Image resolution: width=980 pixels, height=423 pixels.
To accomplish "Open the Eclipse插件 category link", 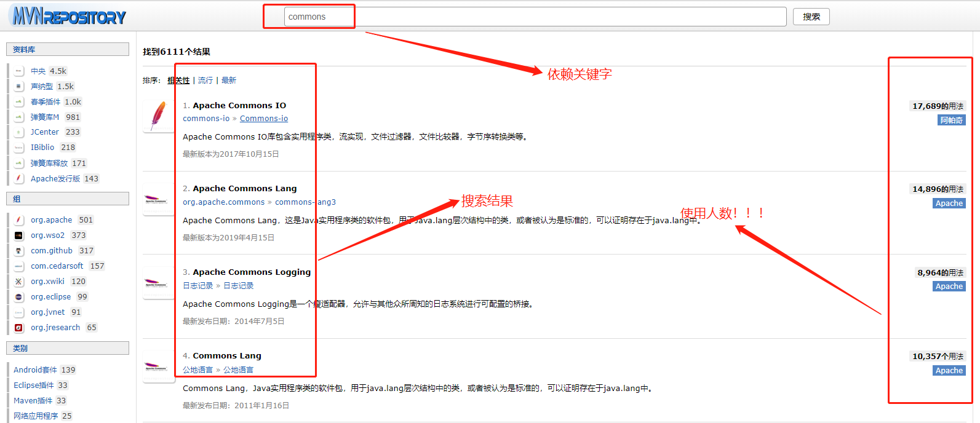I will pos(34,385).
